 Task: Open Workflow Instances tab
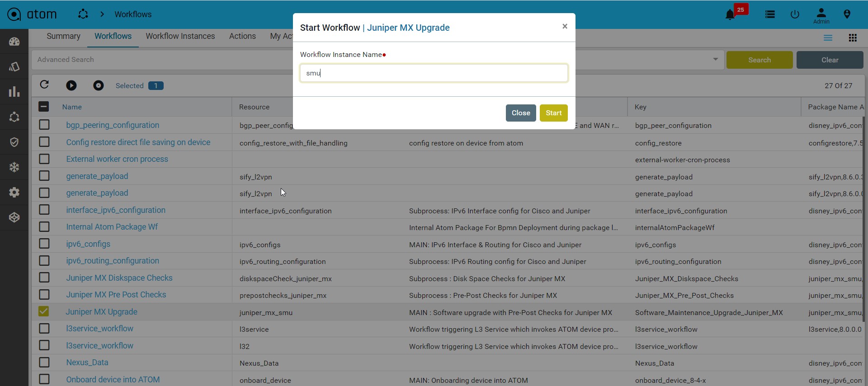click(x=180, y=36)
